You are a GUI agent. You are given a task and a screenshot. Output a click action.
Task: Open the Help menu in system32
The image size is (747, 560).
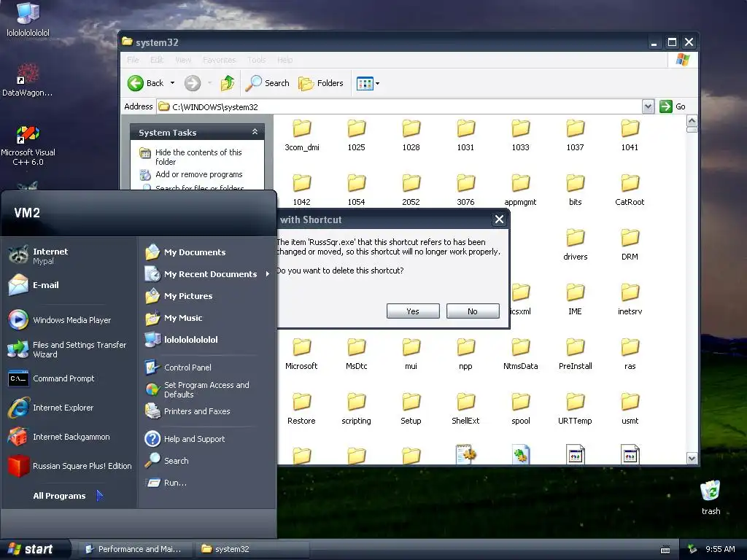pyautogui.click(x=285, y=60)
